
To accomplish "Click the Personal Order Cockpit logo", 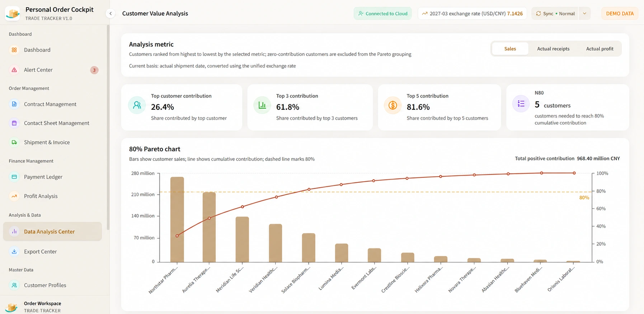I will coord(13,13).
